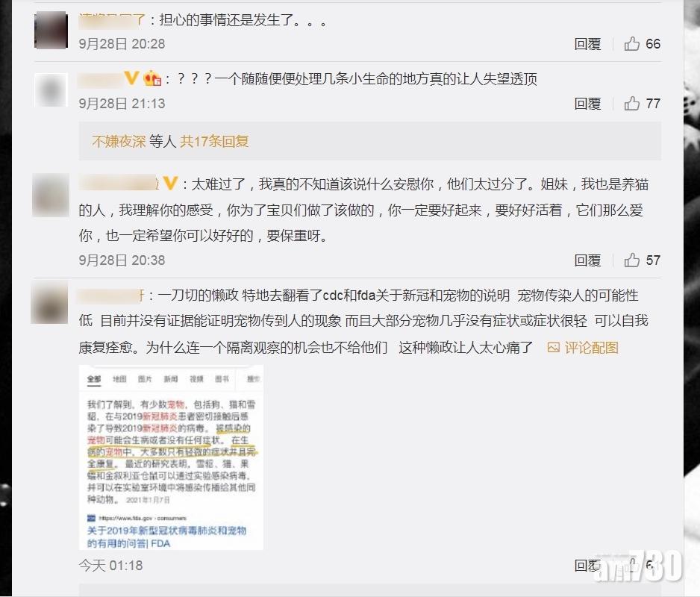
Task: Like the comment posted at 20:38
Action: [x=631, y=260]
